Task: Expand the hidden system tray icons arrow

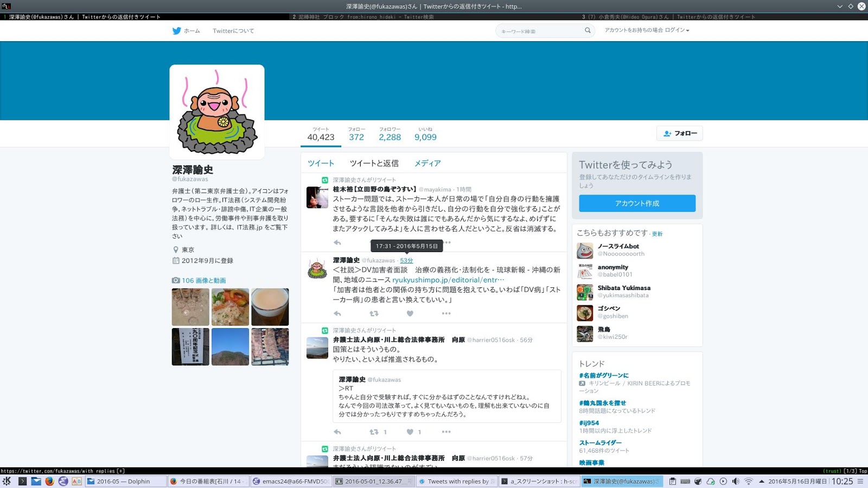Action: pos(762,481)
